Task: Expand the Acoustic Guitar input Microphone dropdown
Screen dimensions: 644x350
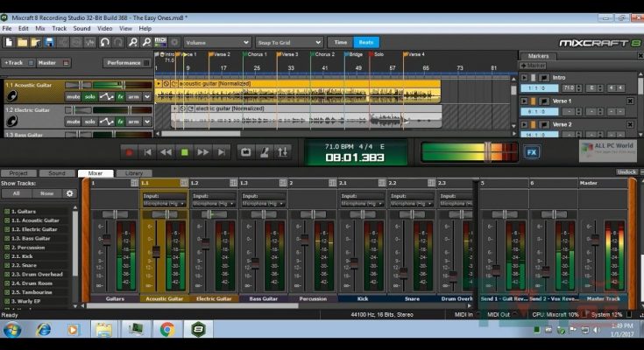Action: (164, 202)
